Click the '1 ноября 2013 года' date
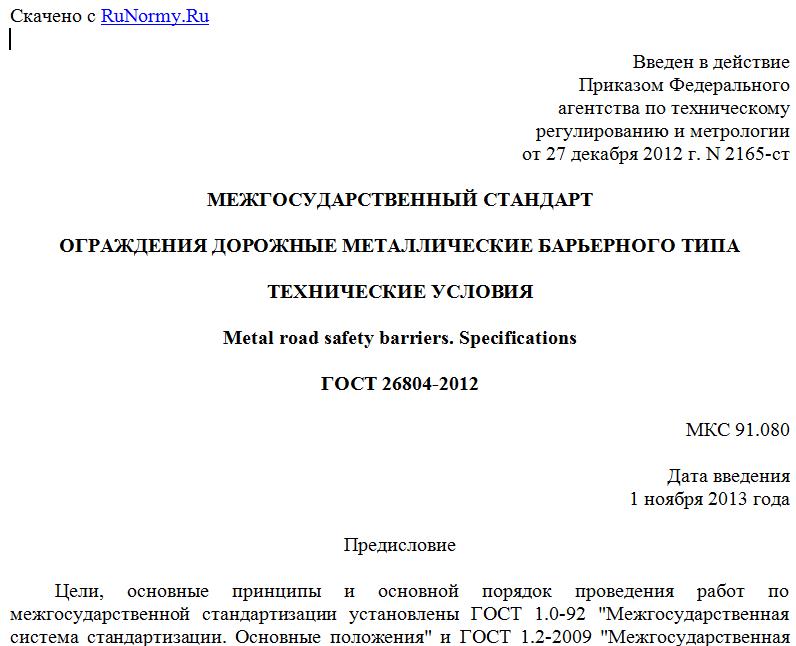796x646 pixels. pos(710,499)
